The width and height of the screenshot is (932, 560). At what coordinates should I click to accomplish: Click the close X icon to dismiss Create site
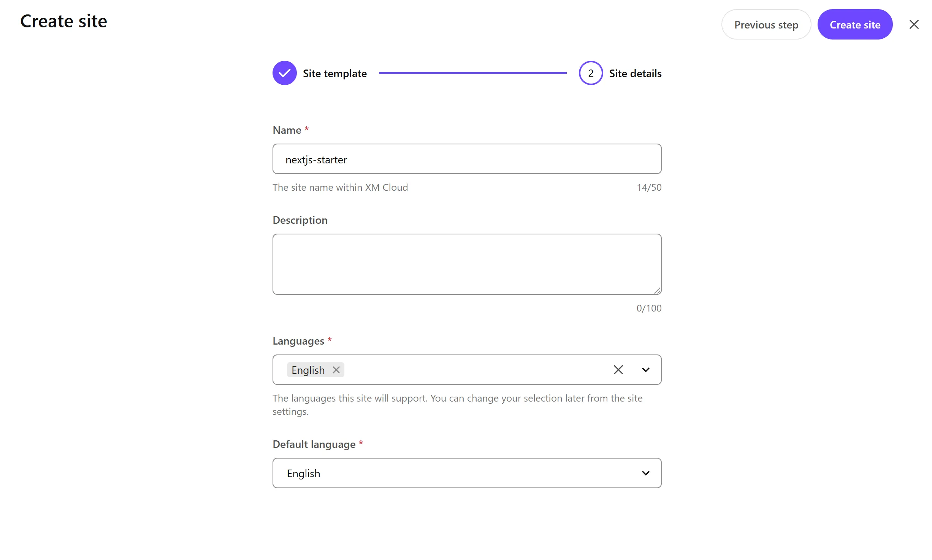(x=914, y=25)
